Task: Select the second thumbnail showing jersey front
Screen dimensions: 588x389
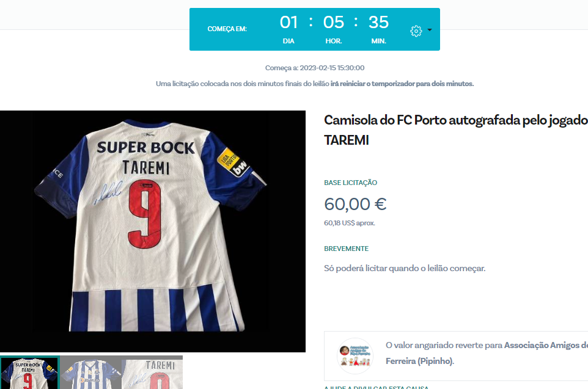Action: click(x=90, y=373)
